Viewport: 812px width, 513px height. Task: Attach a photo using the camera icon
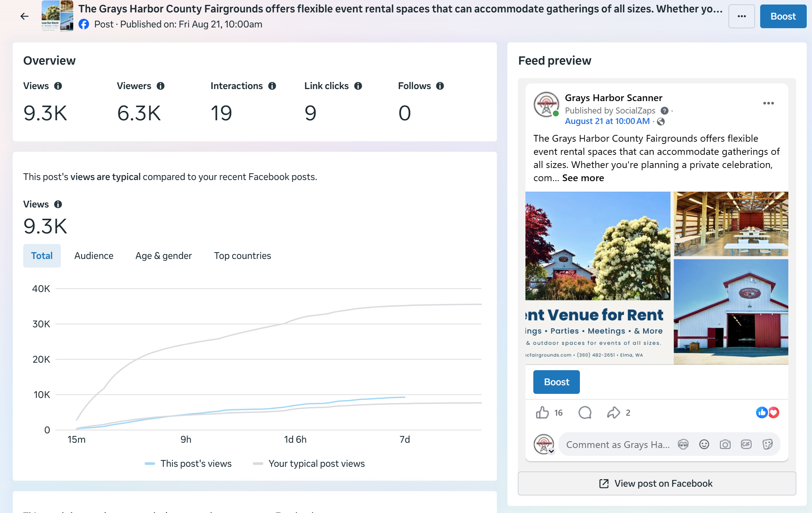(725, 445)
